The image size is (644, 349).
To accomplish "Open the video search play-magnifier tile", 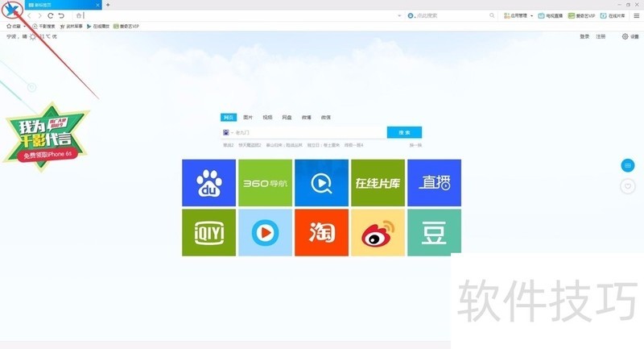I will click(321, 183).
